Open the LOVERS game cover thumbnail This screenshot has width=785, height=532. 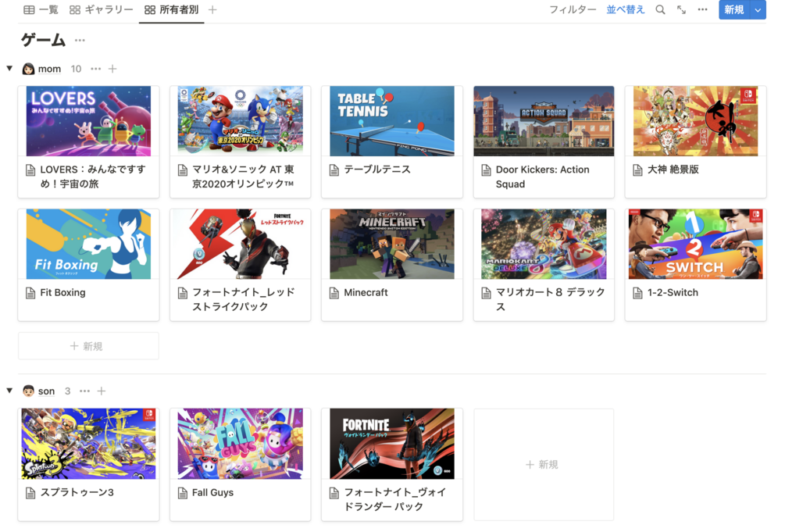(x=88, y=121)
